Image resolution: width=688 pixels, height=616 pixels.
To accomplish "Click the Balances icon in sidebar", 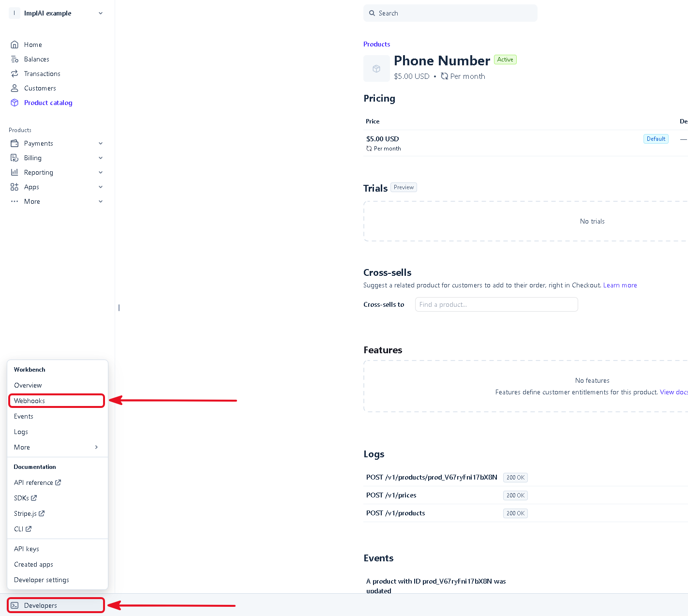I will (x=15, y=59).
